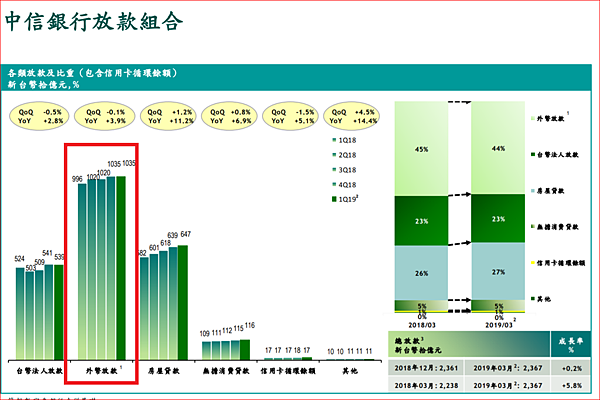
Task: Click 2019年03月: 2,367 cell in the +5.8% row
Action: tap(507, 385)
